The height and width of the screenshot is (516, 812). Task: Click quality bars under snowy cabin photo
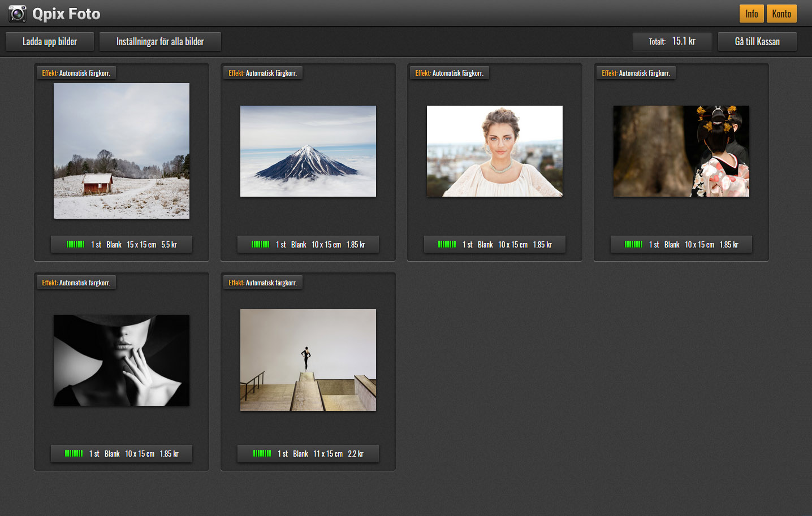click(75, 245)
